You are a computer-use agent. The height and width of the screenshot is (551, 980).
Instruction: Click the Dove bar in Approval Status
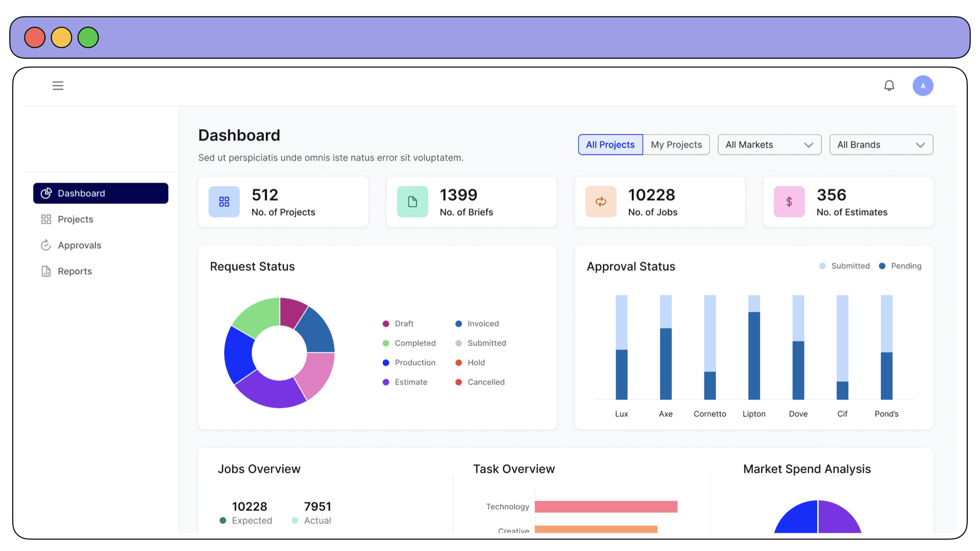click(x=798, y=347)
